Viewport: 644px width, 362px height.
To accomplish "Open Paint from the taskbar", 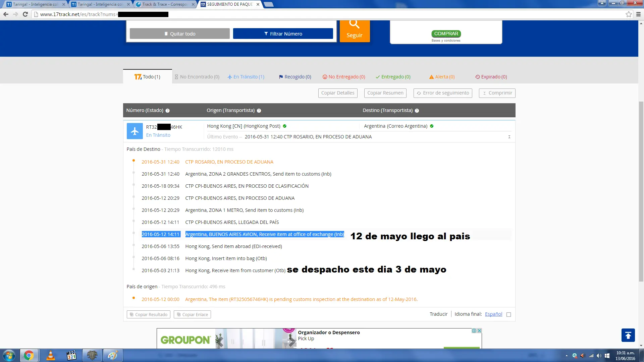I will click(x=113, y=355).
